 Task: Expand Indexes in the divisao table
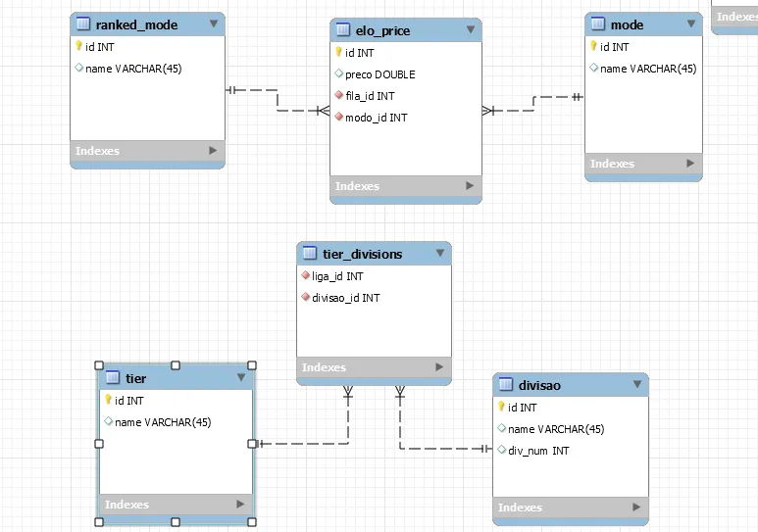(636, 507)
